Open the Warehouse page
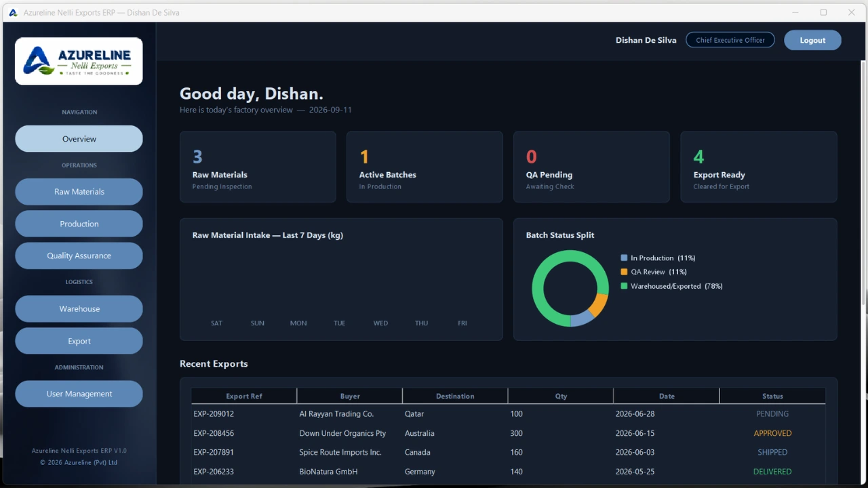 point(79,308)
